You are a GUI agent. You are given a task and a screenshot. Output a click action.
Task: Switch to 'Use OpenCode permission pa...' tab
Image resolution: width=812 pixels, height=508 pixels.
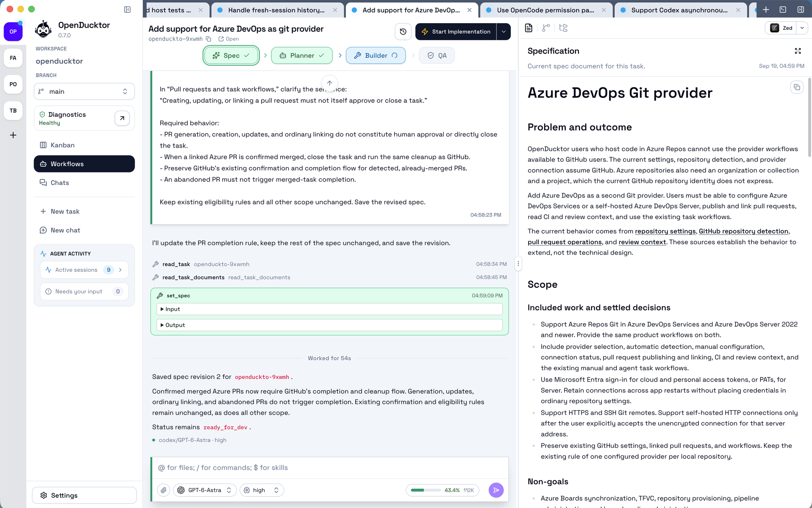click(x=545, y=10)
